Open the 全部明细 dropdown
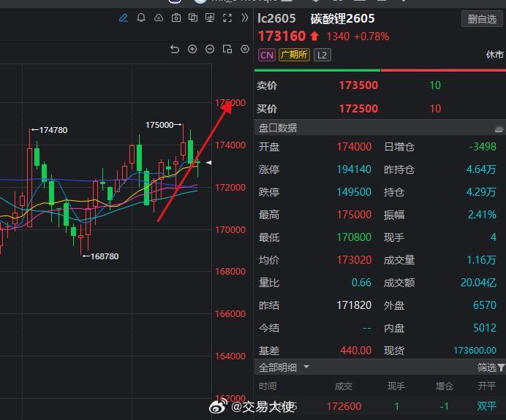 point(284,367)
